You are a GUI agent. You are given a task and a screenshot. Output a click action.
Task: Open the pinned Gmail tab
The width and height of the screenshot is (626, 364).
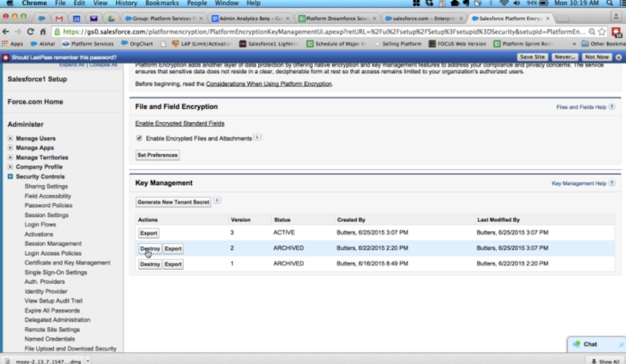(59, 18)
